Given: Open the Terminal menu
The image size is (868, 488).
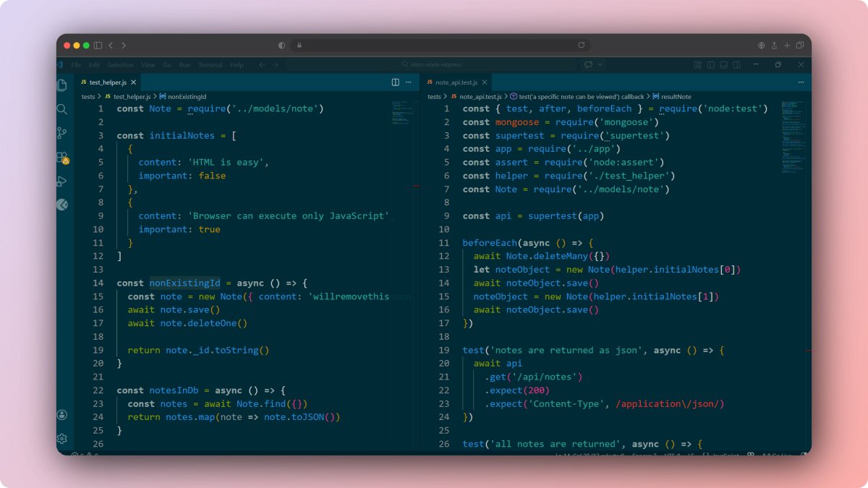Looking at the screenshot, I should [210, 65].
